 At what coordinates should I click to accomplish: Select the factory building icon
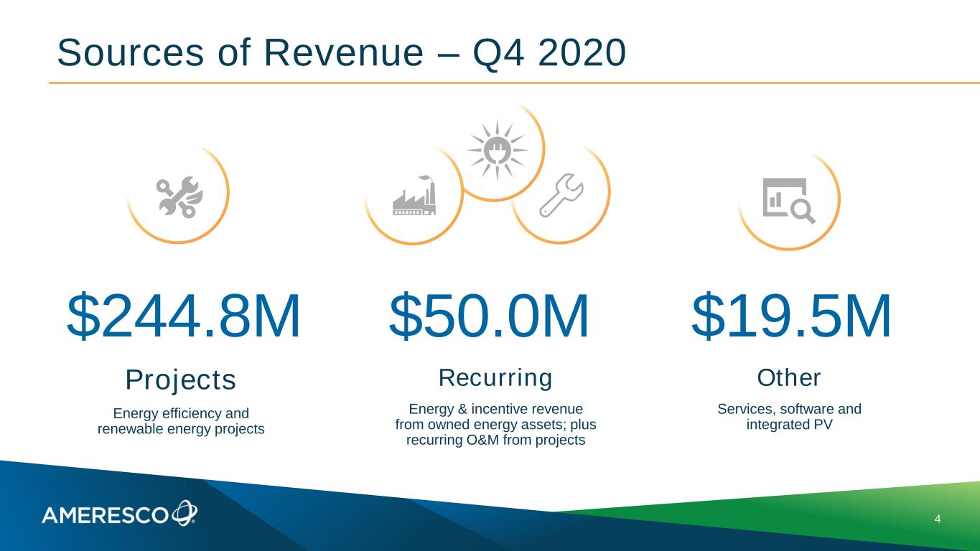click(414, 196)
